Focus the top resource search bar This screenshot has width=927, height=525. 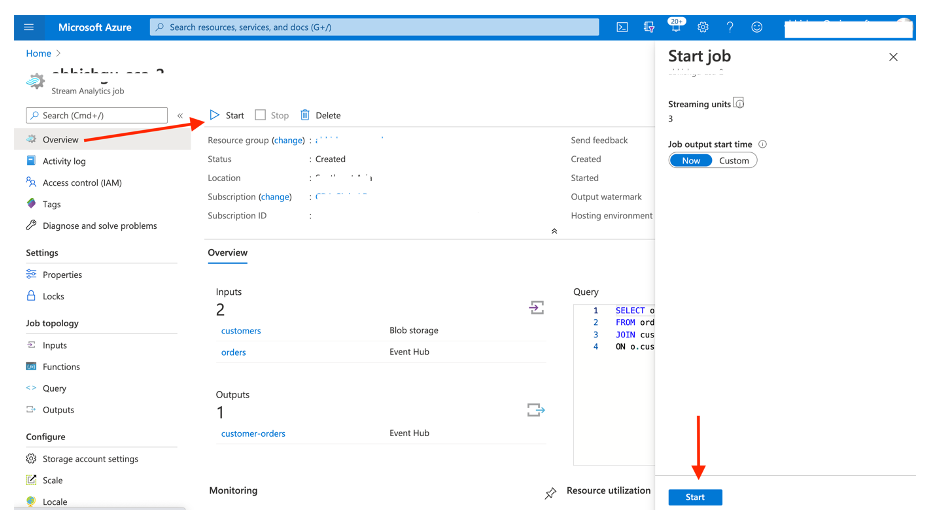point(374,27)
